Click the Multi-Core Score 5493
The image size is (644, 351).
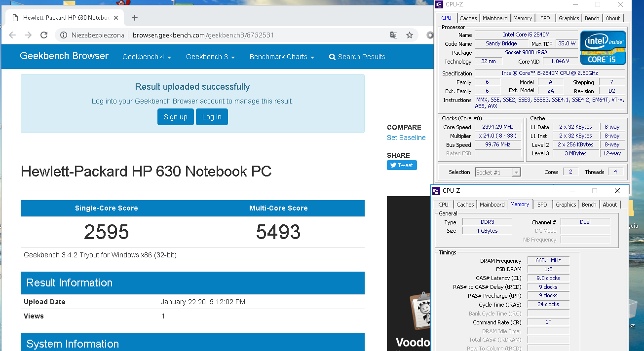coord(278,232)
